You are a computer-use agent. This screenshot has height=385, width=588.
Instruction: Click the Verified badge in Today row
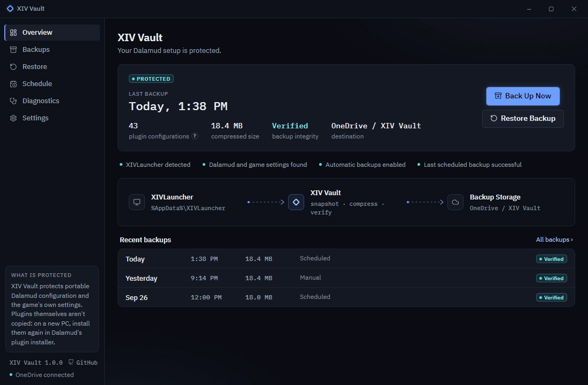tap(551, 259)
